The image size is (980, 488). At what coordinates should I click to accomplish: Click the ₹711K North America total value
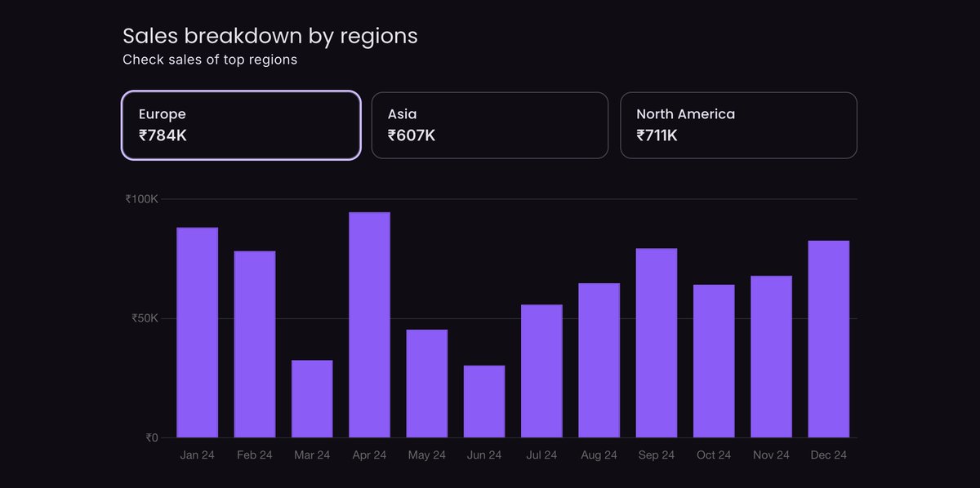point(657,135)
